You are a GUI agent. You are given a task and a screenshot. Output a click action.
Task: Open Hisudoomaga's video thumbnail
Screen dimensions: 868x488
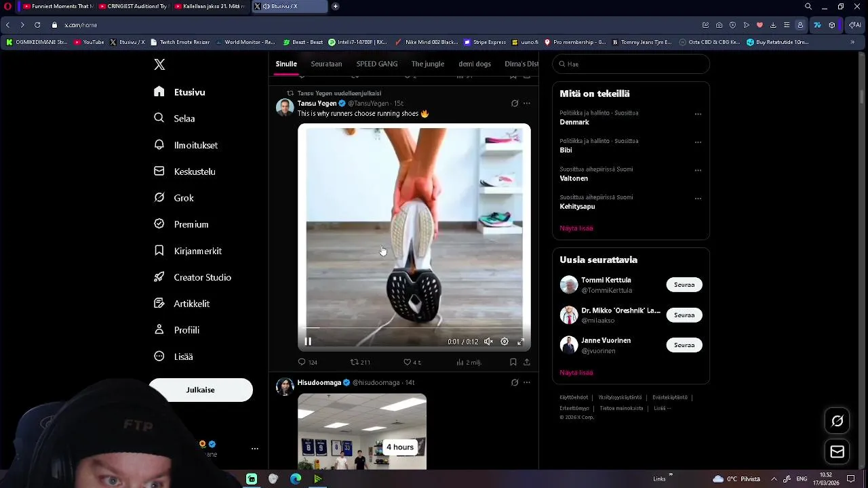(x=362, y=431)
